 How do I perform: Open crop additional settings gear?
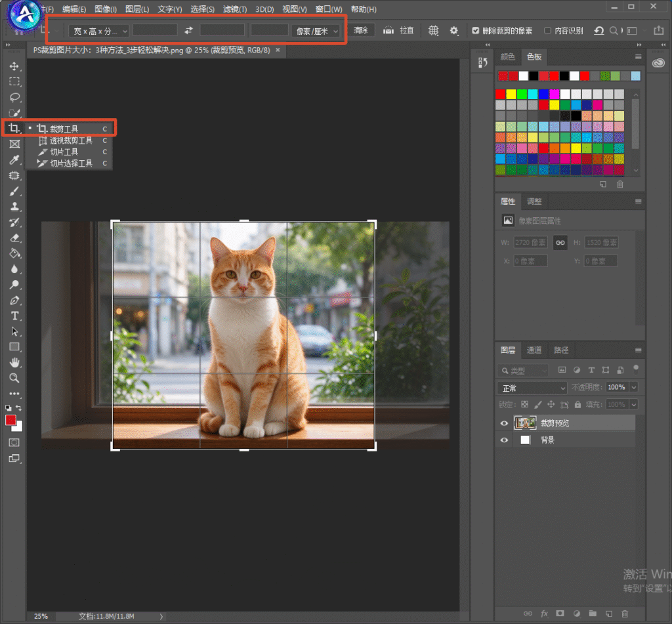454,30
